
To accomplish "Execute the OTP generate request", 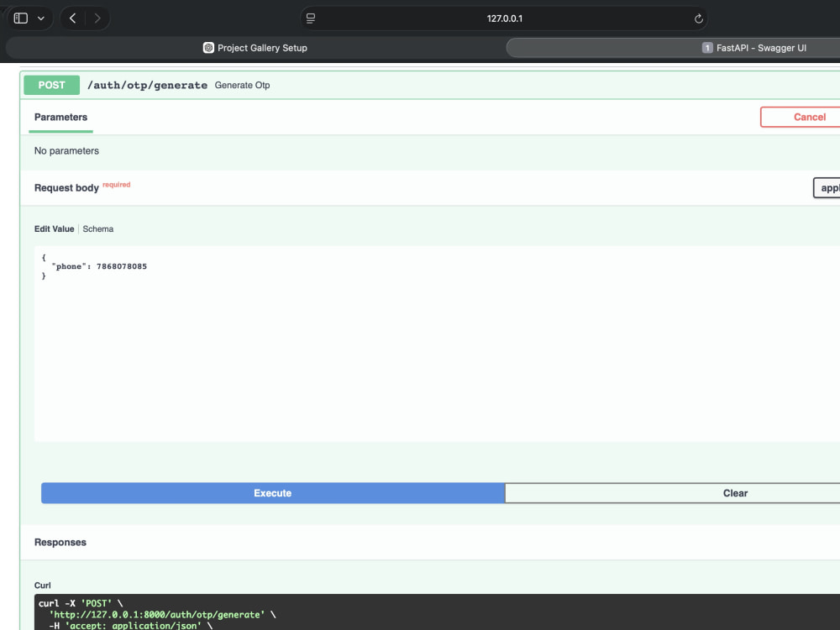I will click(x=273, y=493).
